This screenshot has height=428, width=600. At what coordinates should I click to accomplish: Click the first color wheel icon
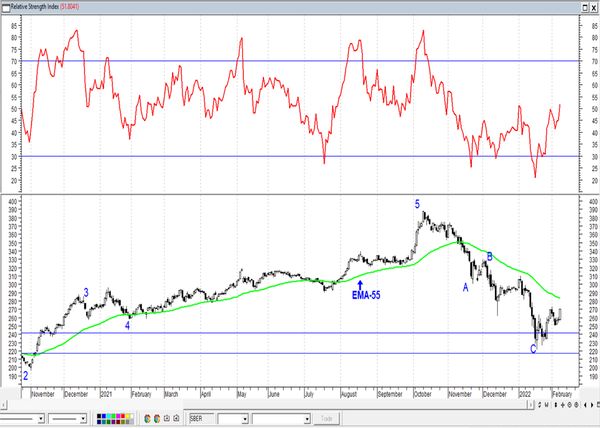[146, 418]
